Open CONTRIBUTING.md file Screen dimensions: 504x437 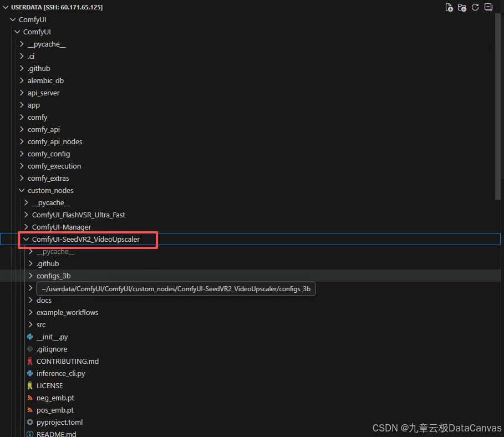(68, 361)
